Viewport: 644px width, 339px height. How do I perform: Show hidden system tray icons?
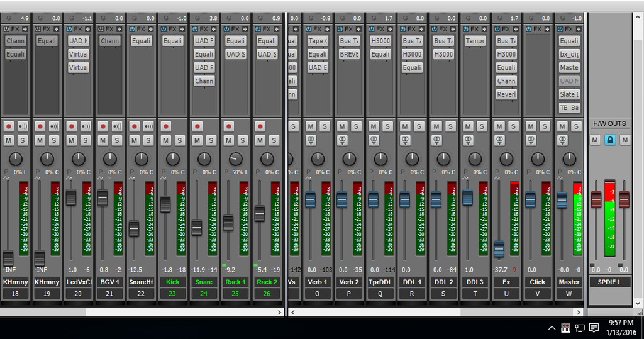552,328
